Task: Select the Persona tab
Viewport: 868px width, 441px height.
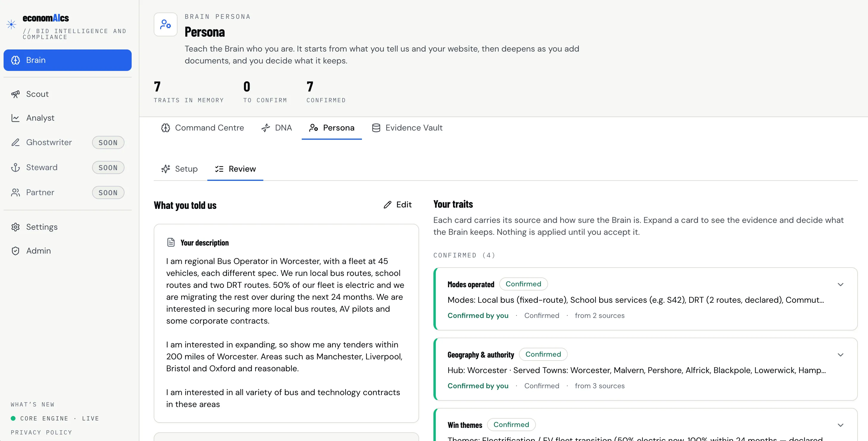Action: (332, 128)
